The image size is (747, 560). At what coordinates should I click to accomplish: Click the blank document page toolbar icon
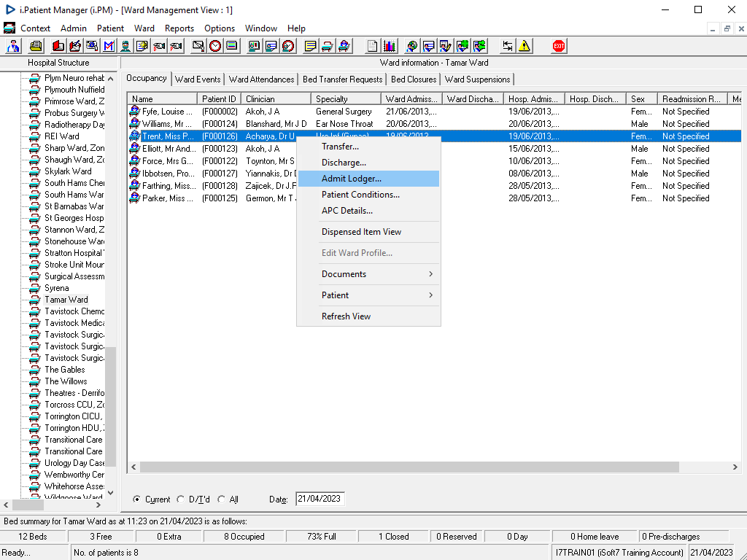click(373, 46)
